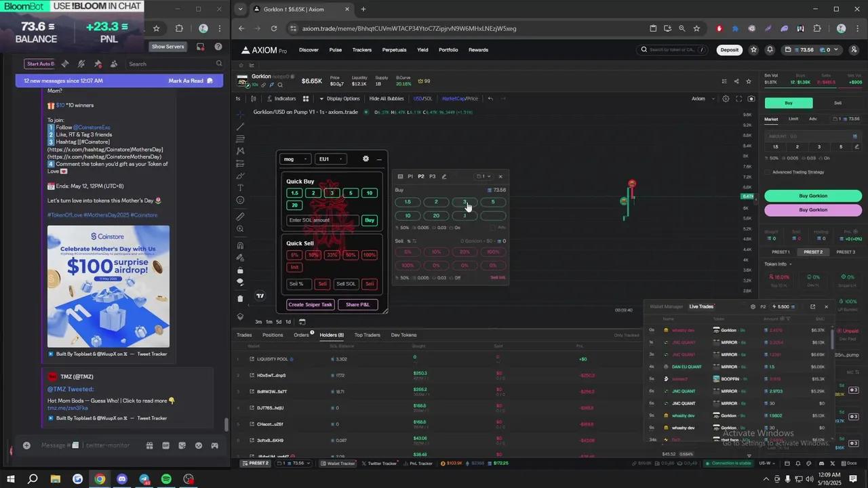Viewport: 868px width, 488px height.
Task: Open tmz.me link in Discord message
Action: click(x=68, y=408)
